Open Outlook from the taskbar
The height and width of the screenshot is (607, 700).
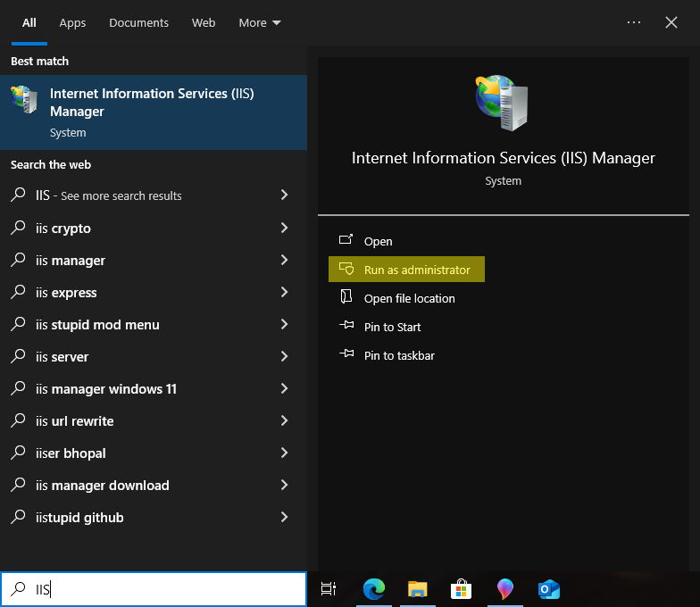click(x=548, y=589)
